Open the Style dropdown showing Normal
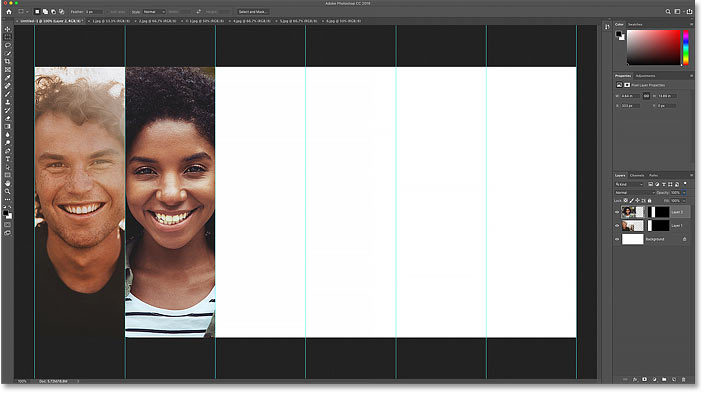This screenshot has width=703, height=393. (x=154, y=12)
